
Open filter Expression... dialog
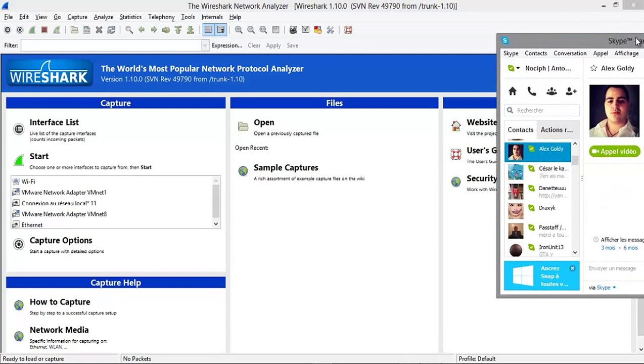[x=227, y=45]
